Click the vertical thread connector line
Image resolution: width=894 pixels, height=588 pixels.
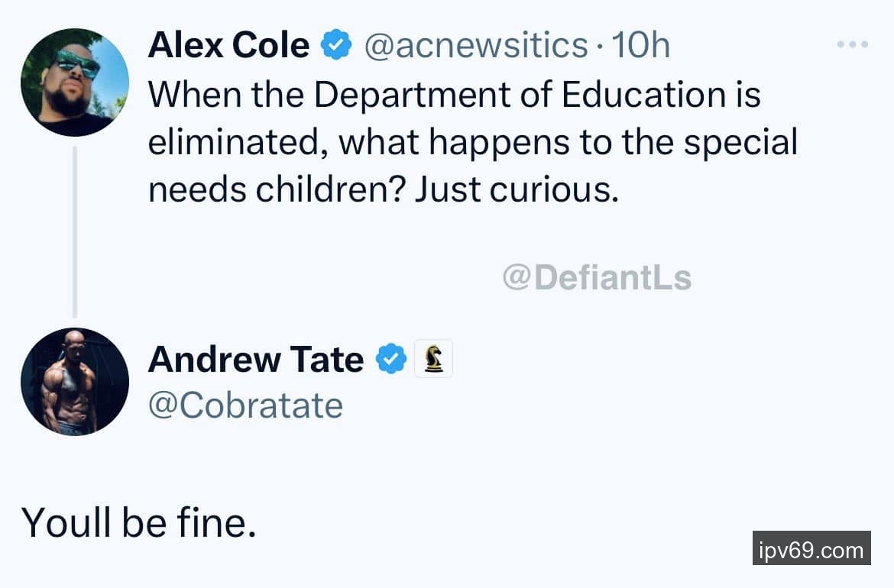[75, 231]
